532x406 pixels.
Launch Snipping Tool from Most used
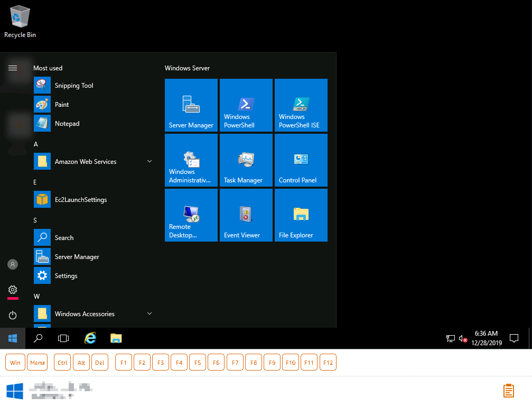[x=94, y=86]
